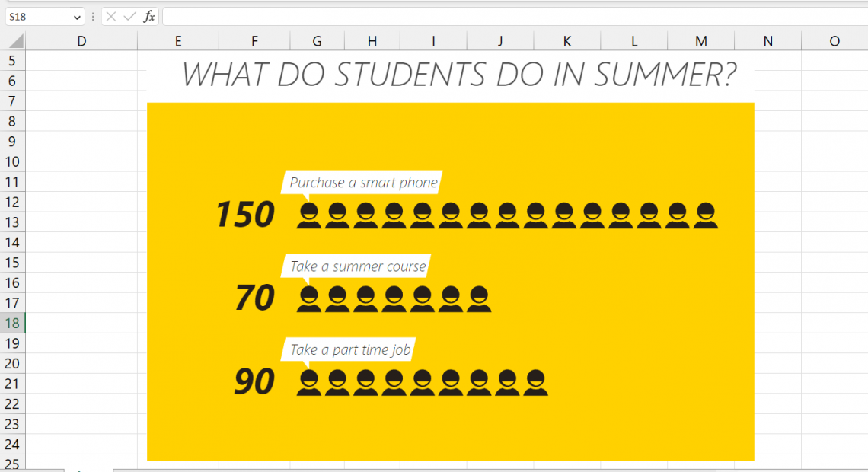Click the Enter checkmark icon in formula bar
This screenshot has height=472, width=868.
[129, 16]
